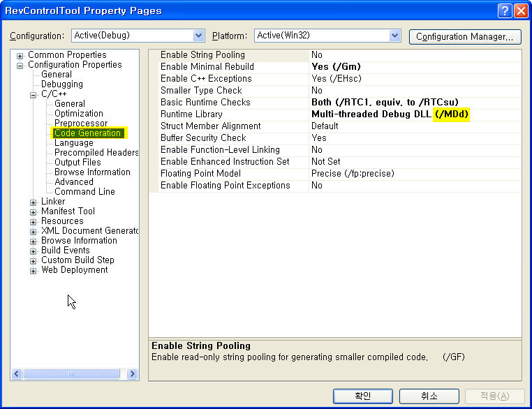Image resolution: width=532 pixels, height=409 pixels.
Task: Expand the Manifest Tool node
Action: coord(34,211)
